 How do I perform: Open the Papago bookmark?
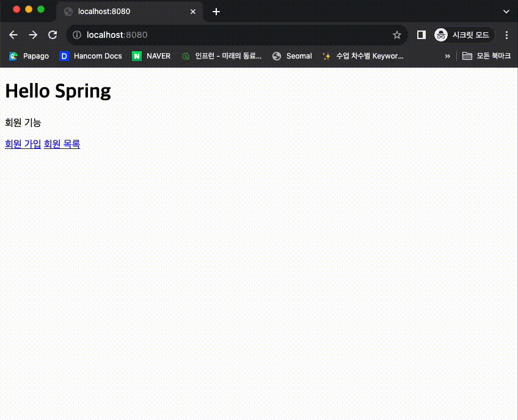coord(29,56)
